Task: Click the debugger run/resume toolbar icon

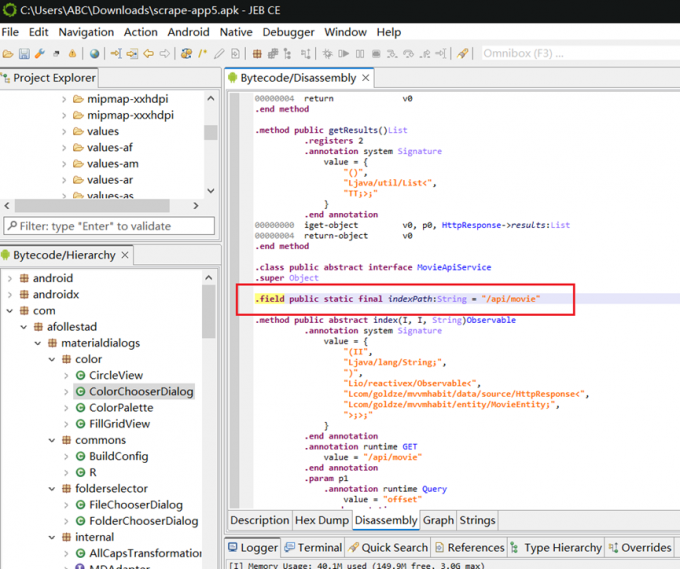Action: tap(343, 54)
